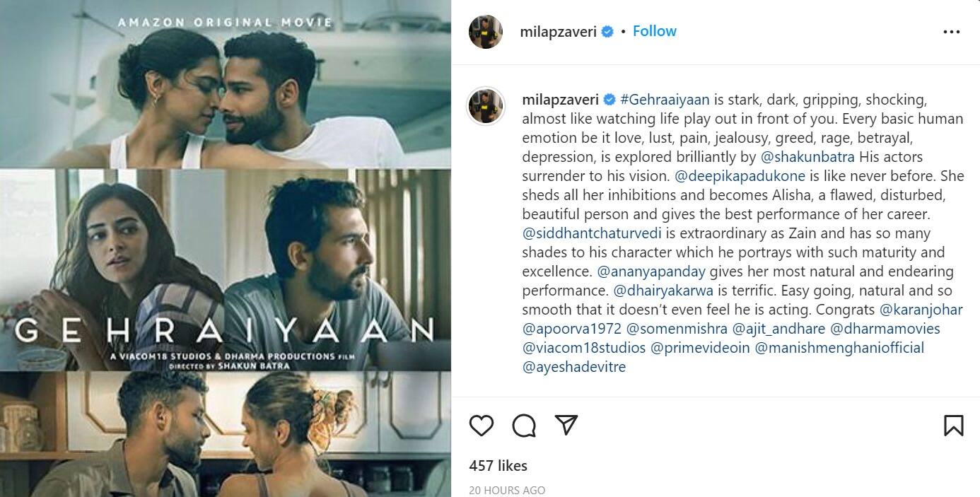Screen dimensions: 980x497
Task: Open the @ayeshadevitre mention
Action: pyautogui.click(x=574, y=367)
